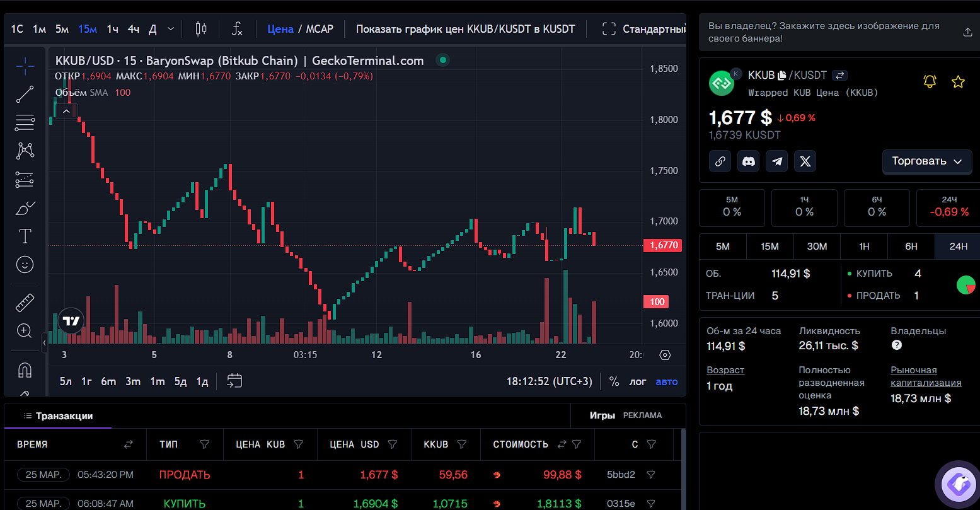Select the 6H stats tab
This screenshot has height=510, width=980.
[911, 246]
